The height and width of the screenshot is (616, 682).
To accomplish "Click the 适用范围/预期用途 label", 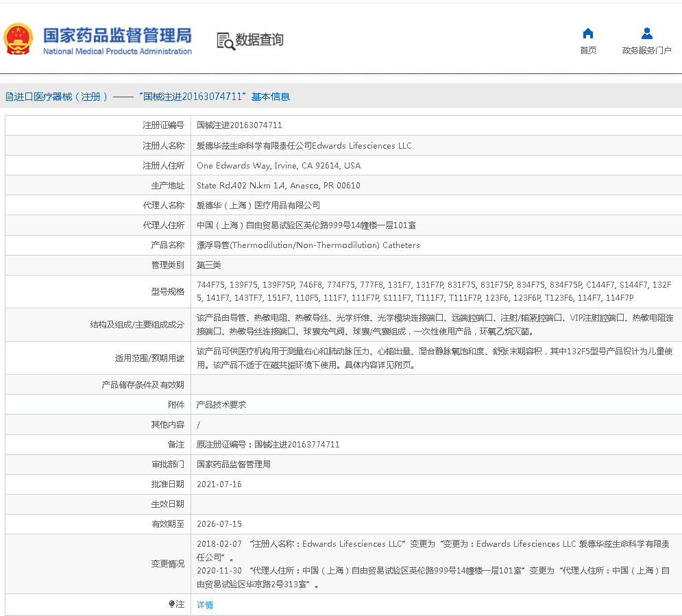I will click(149, 358).
